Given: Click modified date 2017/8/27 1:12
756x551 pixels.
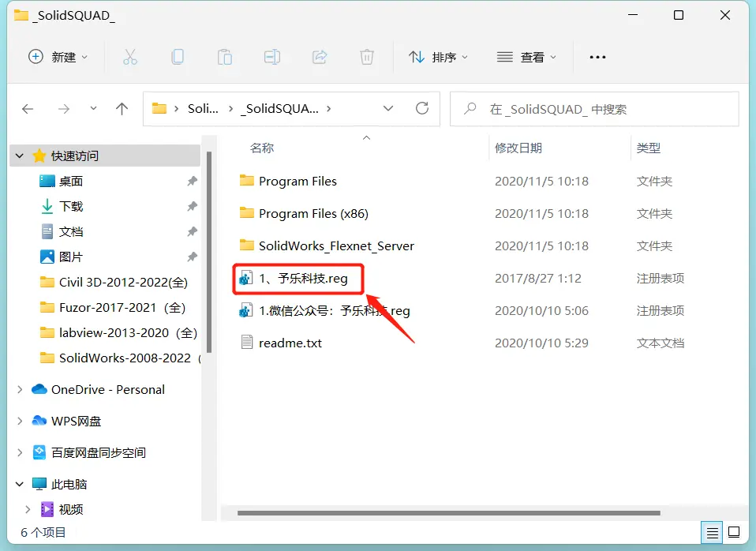Looking at the screenshot, I should [537, 278].
